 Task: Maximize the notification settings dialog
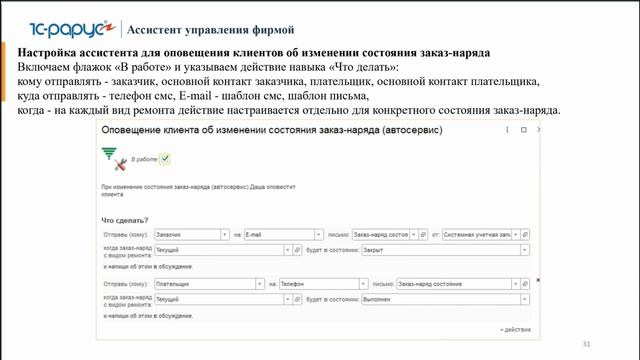point(524,130)
